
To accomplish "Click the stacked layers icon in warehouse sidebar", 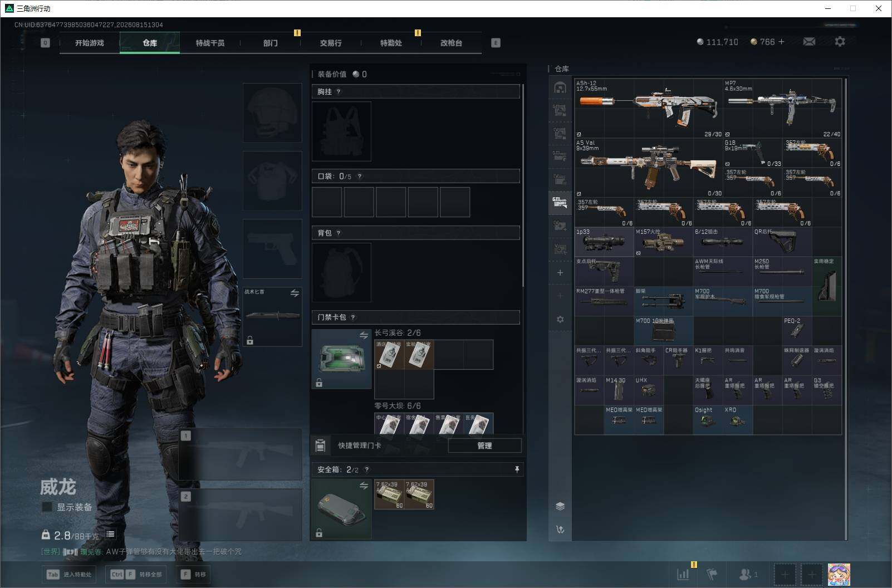I will pyautogui.click(x=560, y=506).
